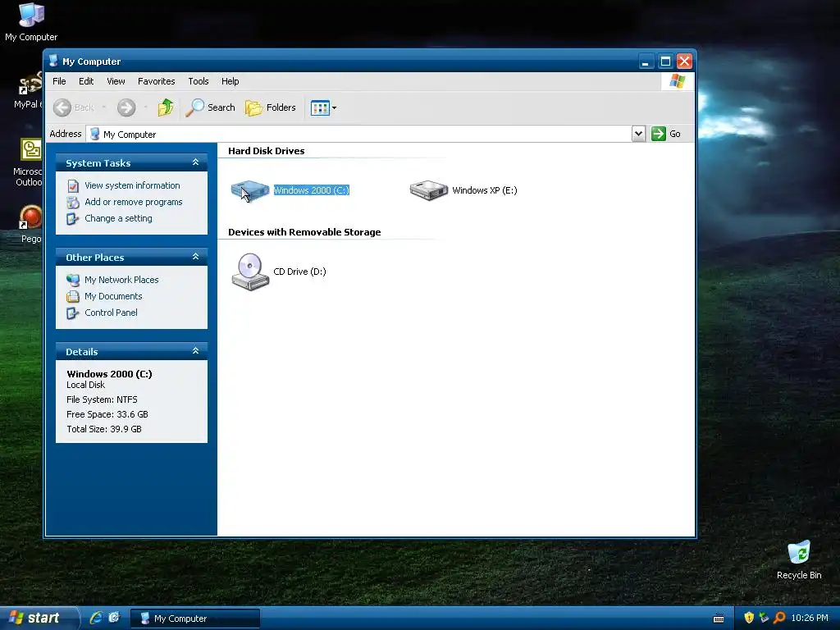Collapse the Other Places panel
840x630 pixels.
195,257
